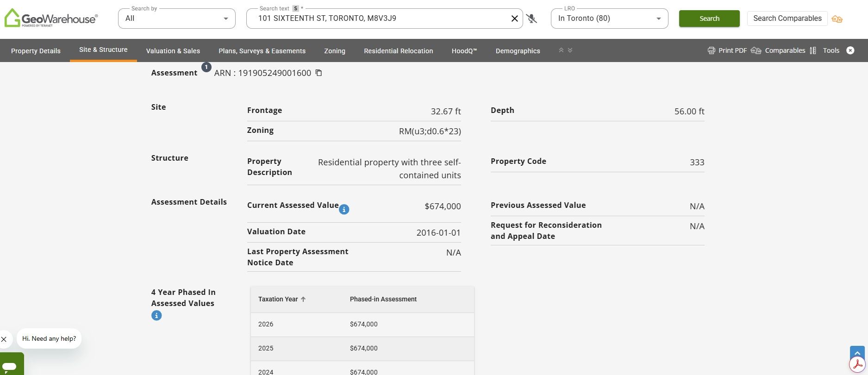Click the Print PDF printer icon
Screen dimensions: 868x375
click(x=712, y=50)
